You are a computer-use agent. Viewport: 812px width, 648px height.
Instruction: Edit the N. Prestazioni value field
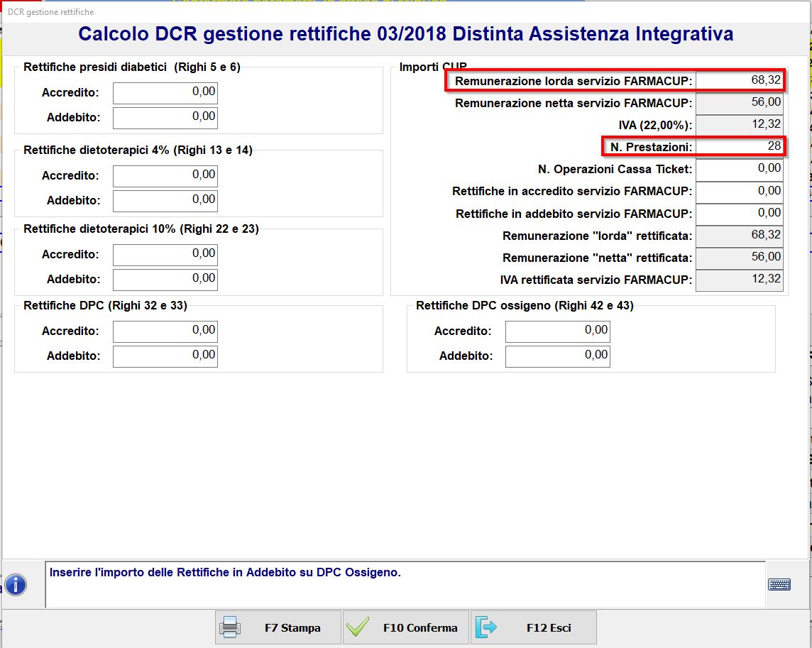739,147
